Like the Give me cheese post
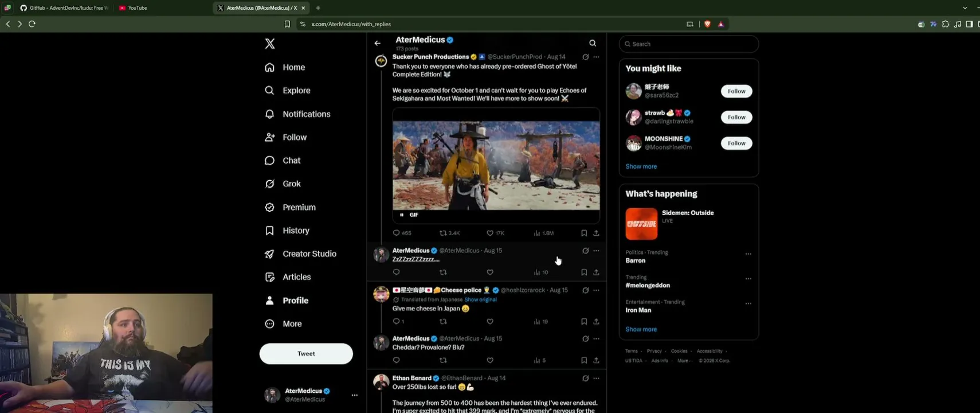The width and height of the screenshot is (980, 413). 490,322
